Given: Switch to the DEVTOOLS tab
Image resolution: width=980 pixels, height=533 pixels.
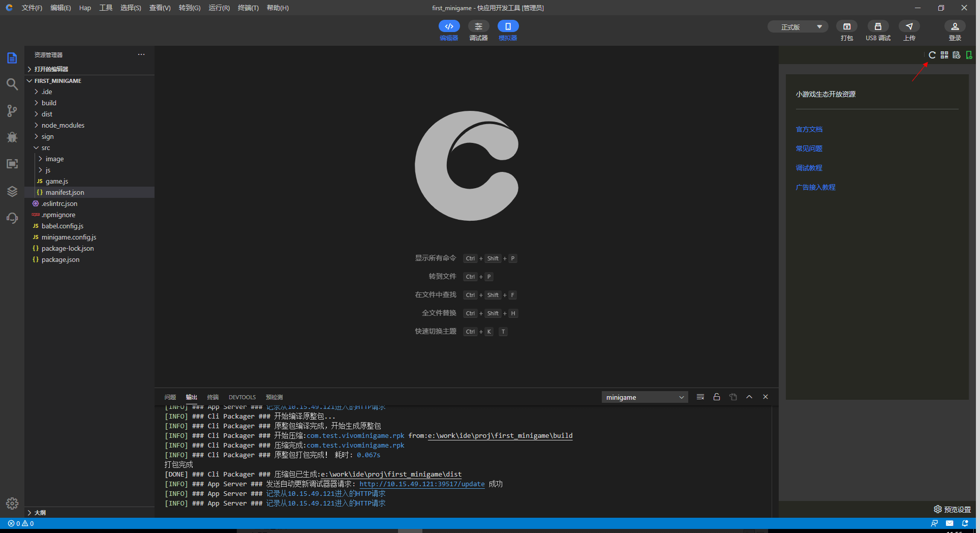Looking at the screenshot, I should coord(242,397).
